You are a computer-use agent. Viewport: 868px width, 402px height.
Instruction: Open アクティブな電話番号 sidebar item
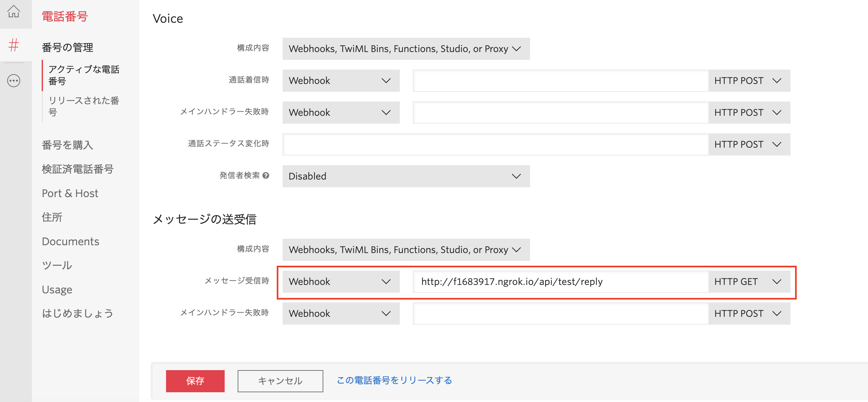(84, 75)
